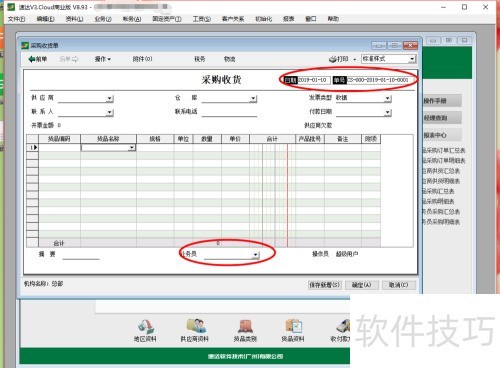Open the 货品资料 icon
Image resolution: width=500 pixels, height=368 pixels.
[293, 326]
